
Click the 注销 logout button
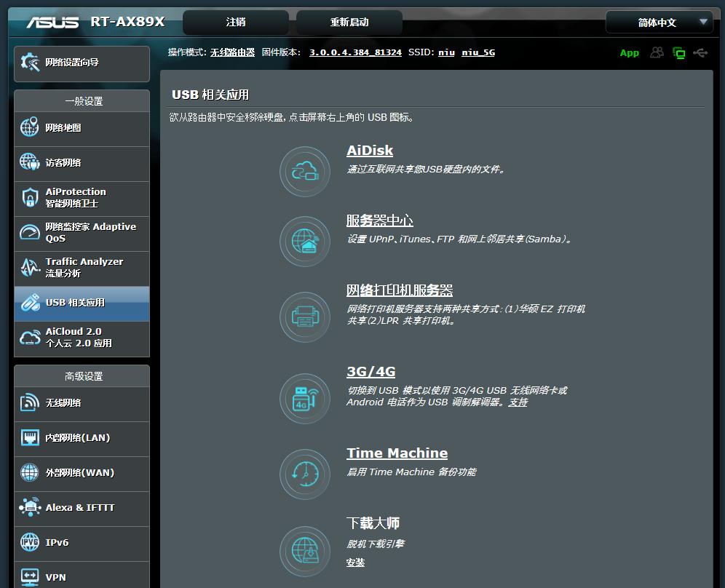pos(236,22)
